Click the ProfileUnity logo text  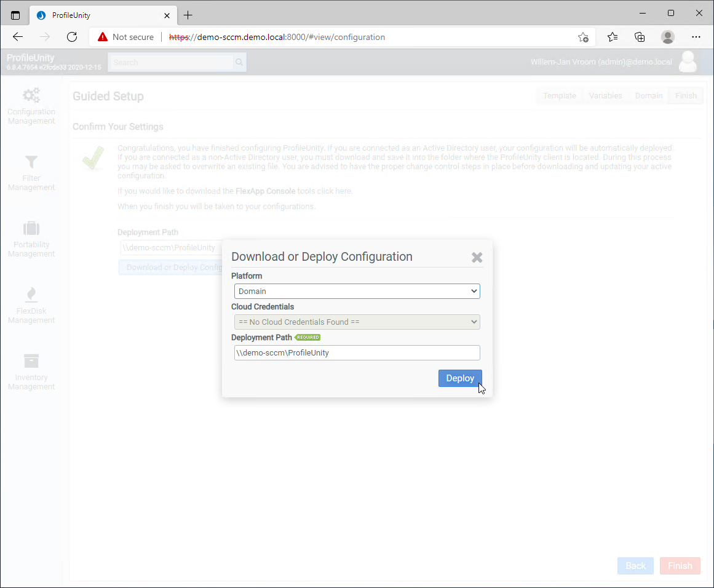31,58
